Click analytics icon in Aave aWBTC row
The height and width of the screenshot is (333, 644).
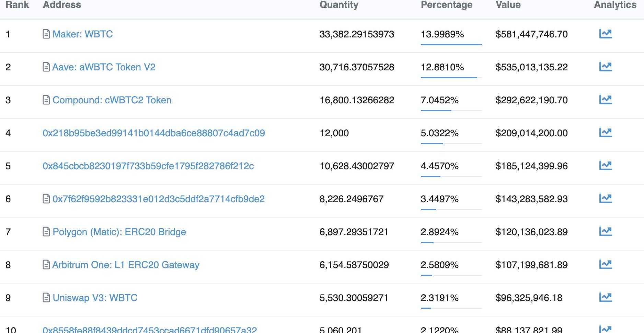[605, 67]
